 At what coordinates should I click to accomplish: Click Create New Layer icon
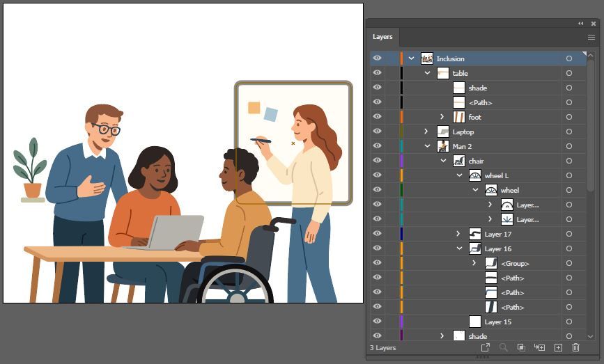(558, 347)
